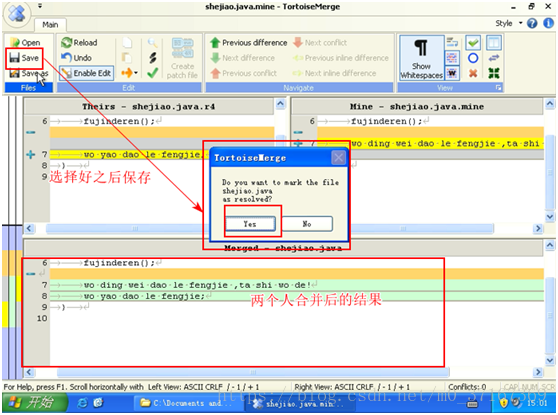Go to Previous conflict
The image size is (558, 415).
click(243, 73)
